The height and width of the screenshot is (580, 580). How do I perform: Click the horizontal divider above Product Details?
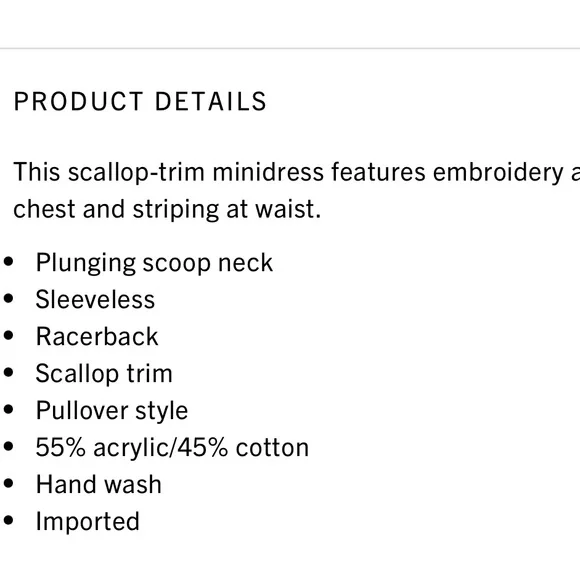point(290,48)
